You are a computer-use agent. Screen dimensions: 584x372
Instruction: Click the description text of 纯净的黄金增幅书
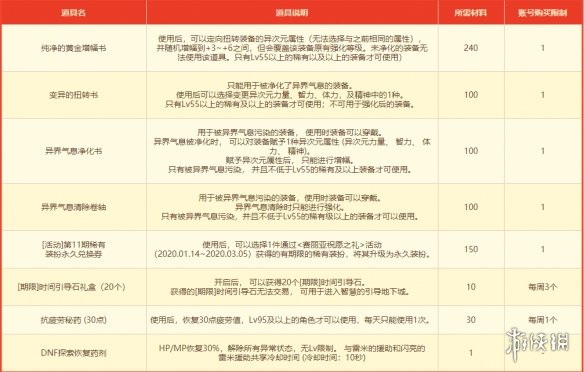(292, 48)
